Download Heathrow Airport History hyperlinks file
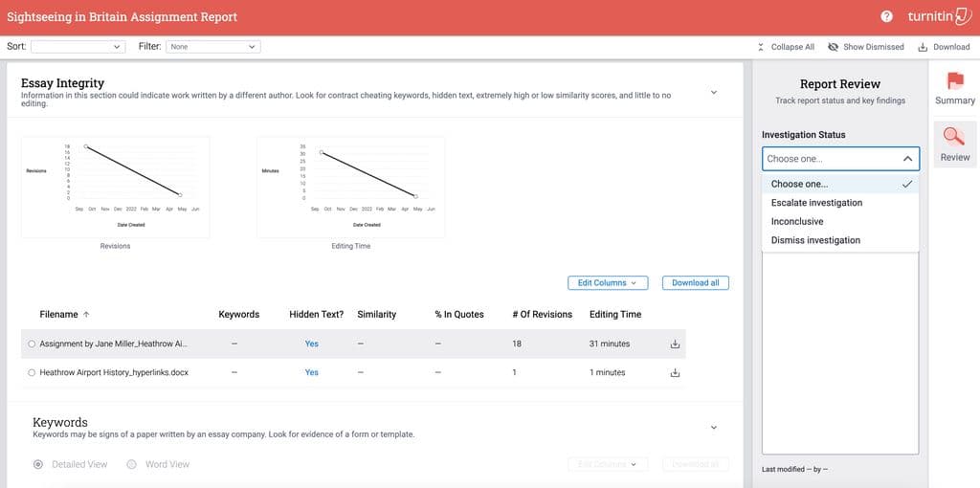This screenshot has width=980, height=488. pyautogui.click(x=675, y=373)
